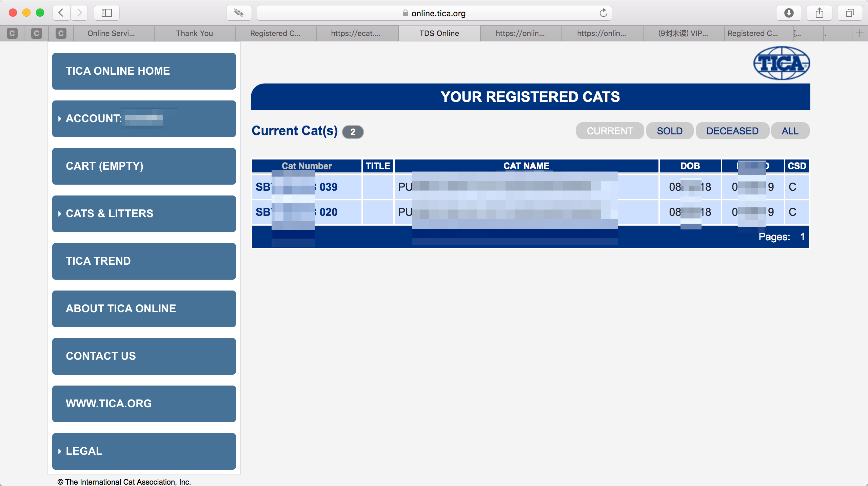Screen dimensions: 868x486
Task: Click the Safari forward arrow button
Action: click(80, 13)
